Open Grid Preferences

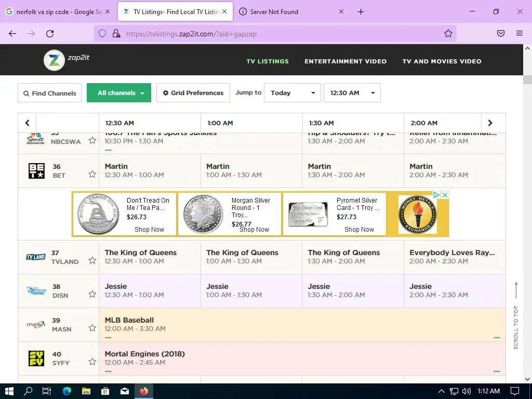193,93
